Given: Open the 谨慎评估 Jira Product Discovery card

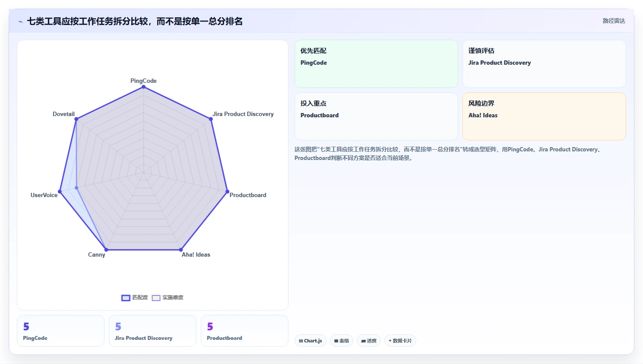Looking at the screenshot, I should pyautogui.click(x=544, y=64).
